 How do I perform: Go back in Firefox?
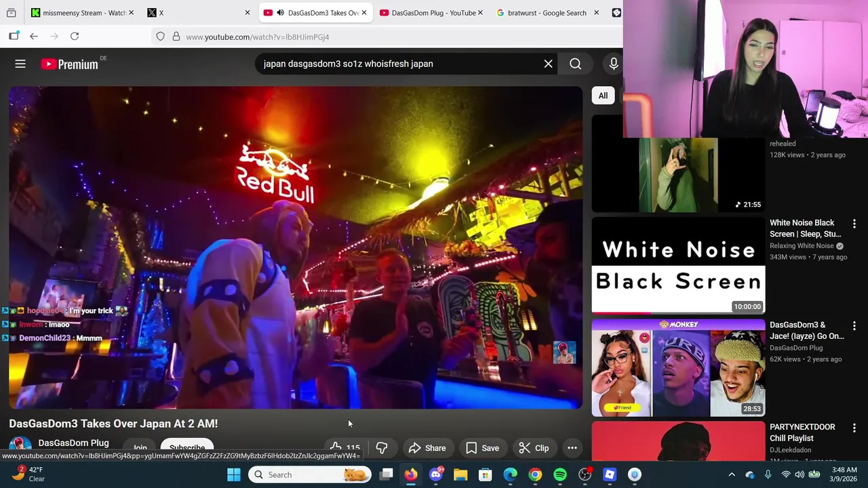pyautogui.click(x=34, y=37)
